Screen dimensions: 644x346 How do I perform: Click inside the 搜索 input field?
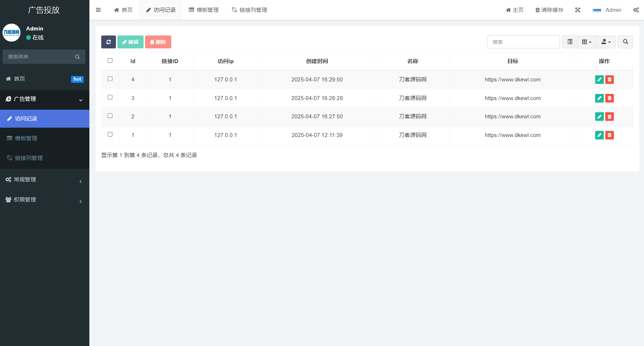(523, 42)
